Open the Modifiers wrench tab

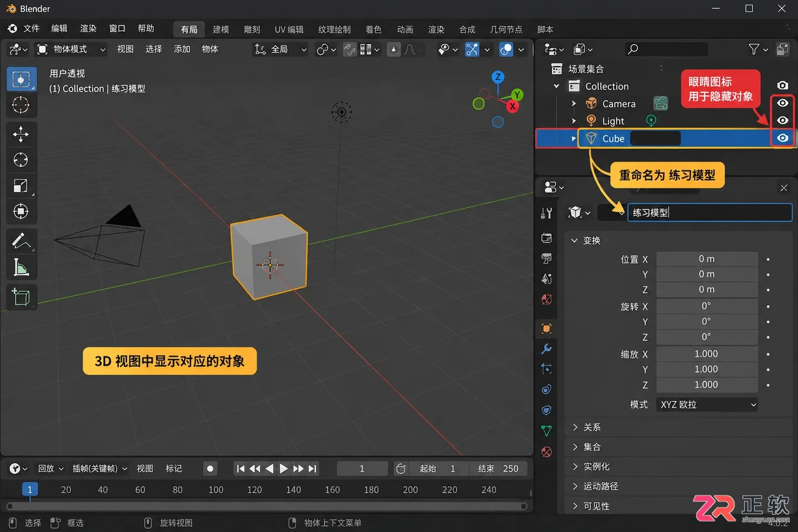[x=546, y=349]
